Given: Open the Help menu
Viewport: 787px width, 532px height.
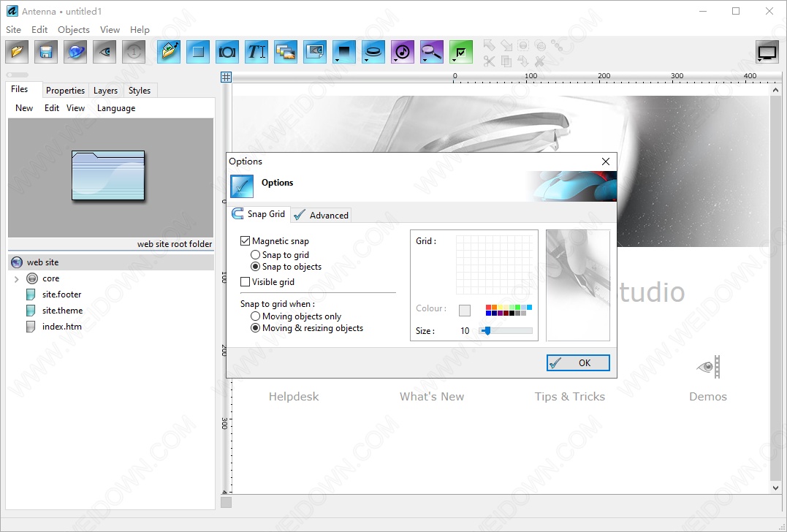Looking at the screenshot, I should click(x=140, y=30).
